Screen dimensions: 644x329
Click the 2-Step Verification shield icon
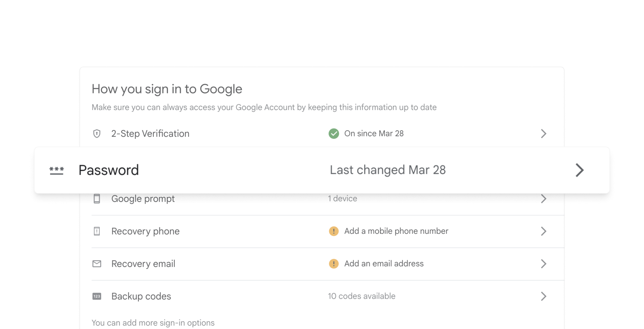coord(97,134)
